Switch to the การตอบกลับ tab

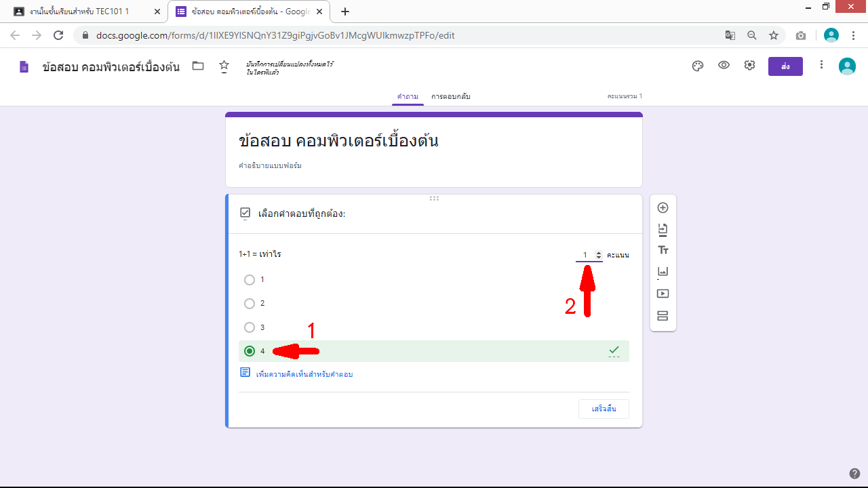(x=451, y=96)
